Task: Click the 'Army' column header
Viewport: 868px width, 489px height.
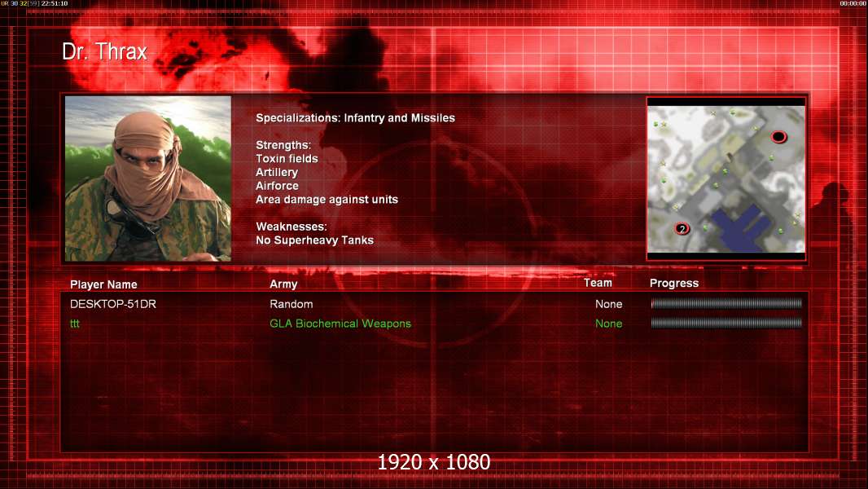Action: point(283,284)
